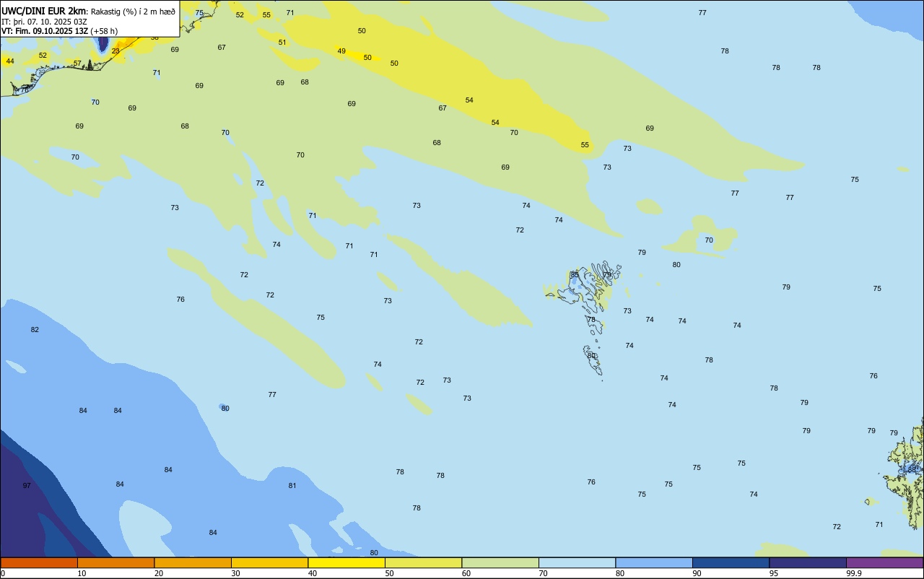
Task: Click the humidity value 81 on the map
Action: pos(292,486)
